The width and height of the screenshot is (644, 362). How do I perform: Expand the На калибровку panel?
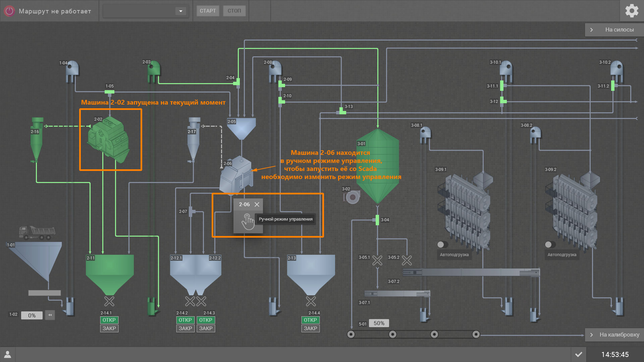(x=614, y=335)
